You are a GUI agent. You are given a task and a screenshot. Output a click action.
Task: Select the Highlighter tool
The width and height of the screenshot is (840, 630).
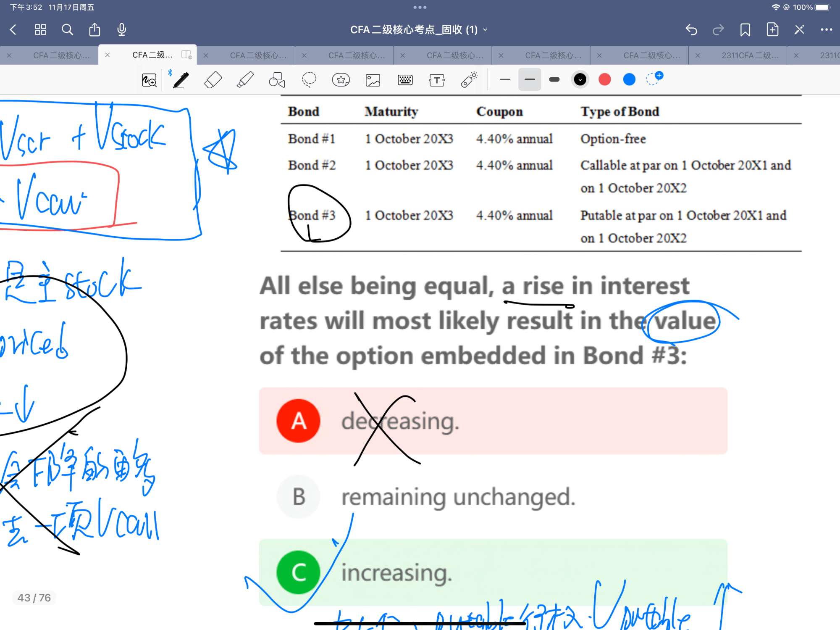tap(245, 80)
